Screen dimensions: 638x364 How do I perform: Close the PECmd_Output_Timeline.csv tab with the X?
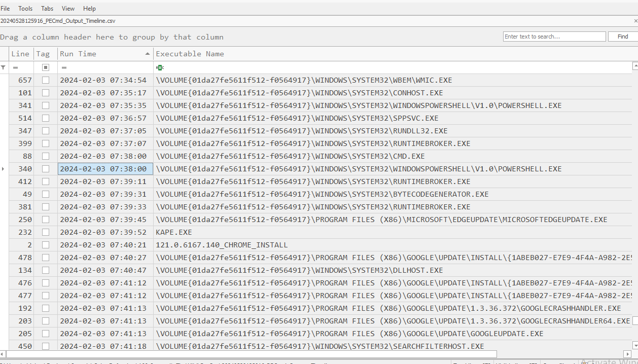point(635,21)
